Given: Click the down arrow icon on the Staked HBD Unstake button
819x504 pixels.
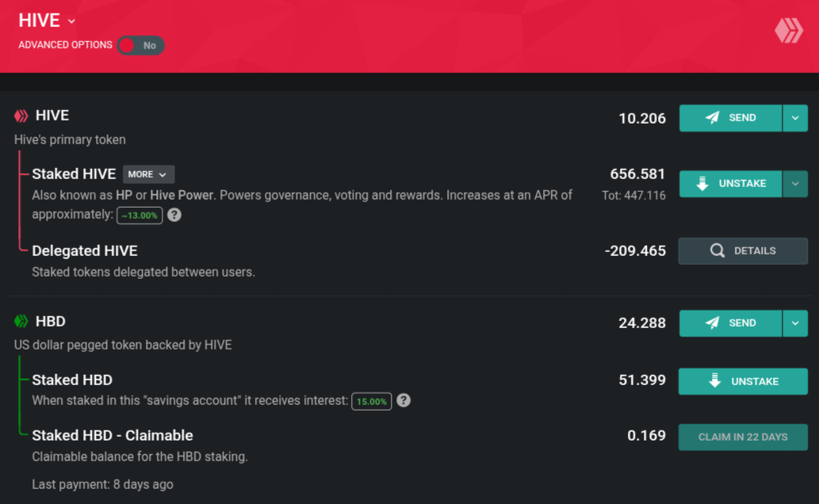Looking at the screenshot, I should [x=714, y=380].
